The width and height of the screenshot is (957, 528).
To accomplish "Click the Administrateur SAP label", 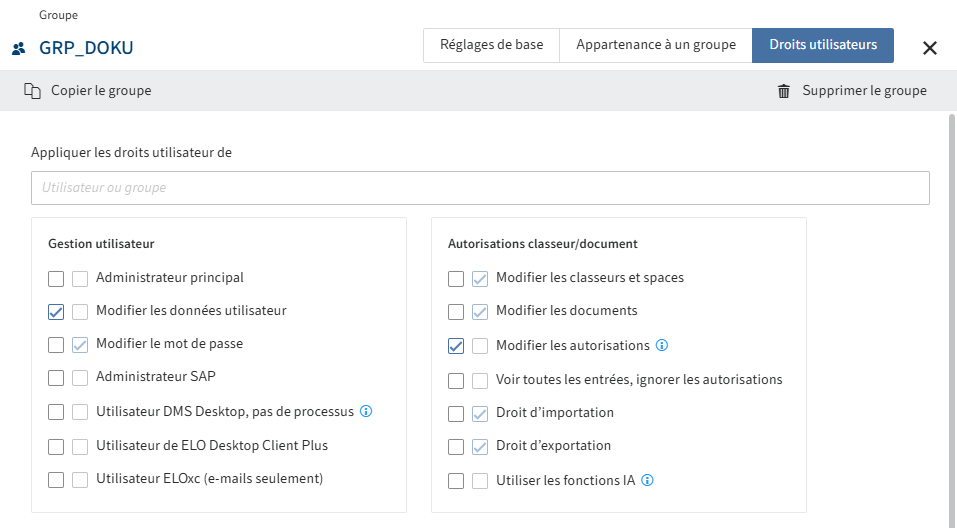I will (x=156, y=377).
